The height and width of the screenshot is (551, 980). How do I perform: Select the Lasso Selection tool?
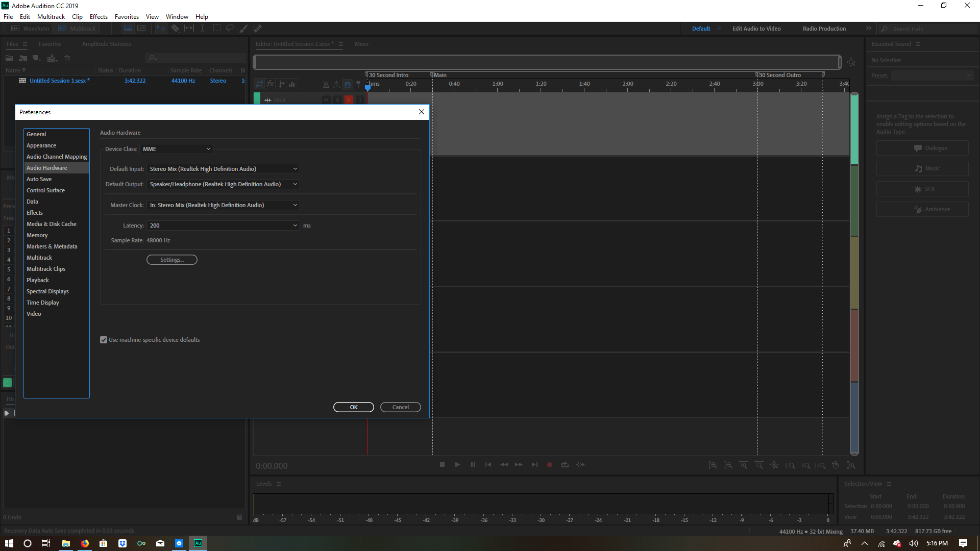(230, 29)
